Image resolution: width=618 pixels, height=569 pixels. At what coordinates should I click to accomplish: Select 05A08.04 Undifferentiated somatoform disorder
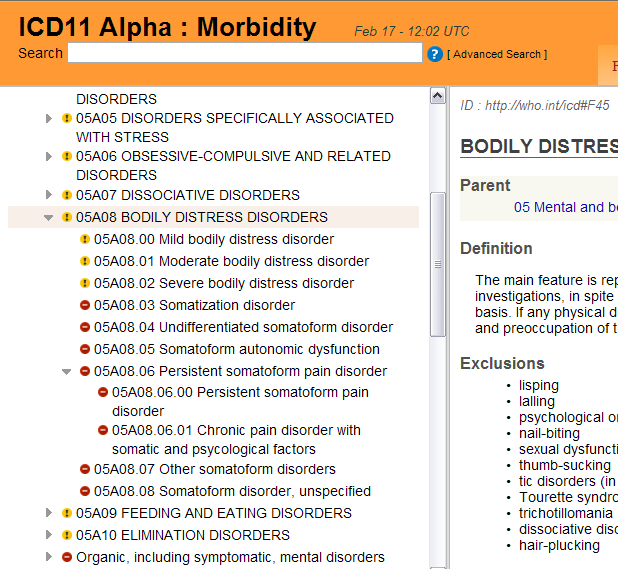pyautogui.click(x=243, y=327)
